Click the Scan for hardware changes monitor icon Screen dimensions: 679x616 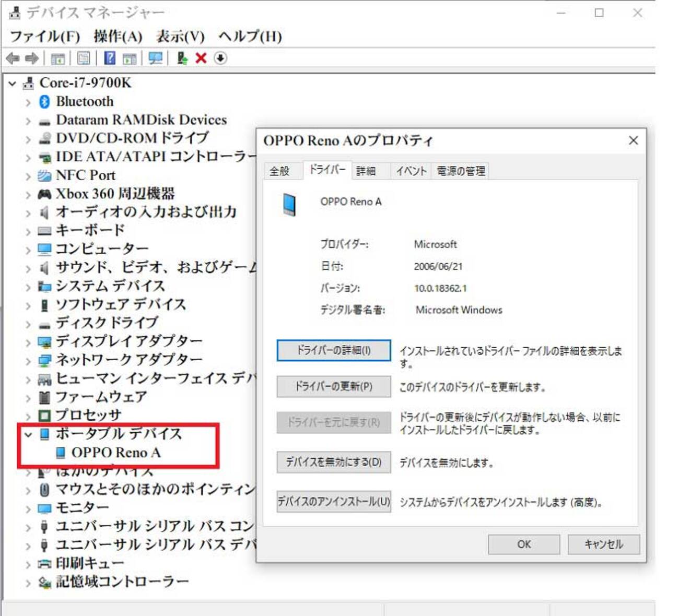click(x=155, y=58)
